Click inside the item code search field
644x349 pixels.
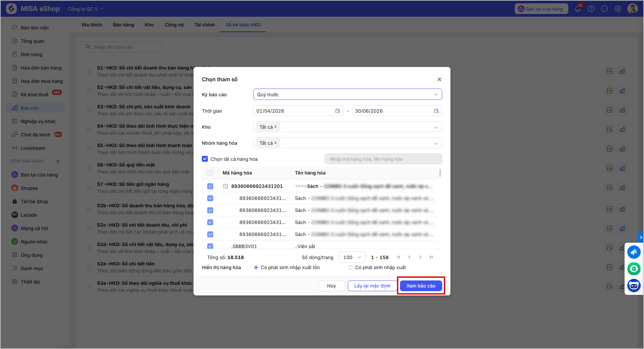(x=383, y=159)
